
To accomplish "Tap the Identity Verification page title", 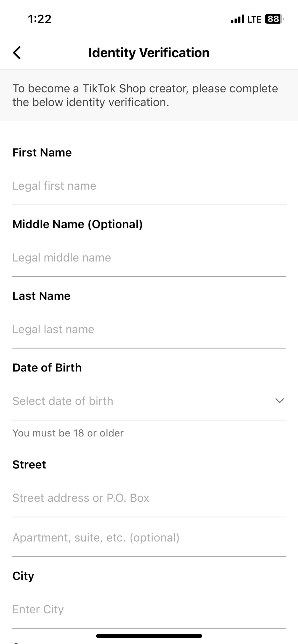I will click(149, 53).
